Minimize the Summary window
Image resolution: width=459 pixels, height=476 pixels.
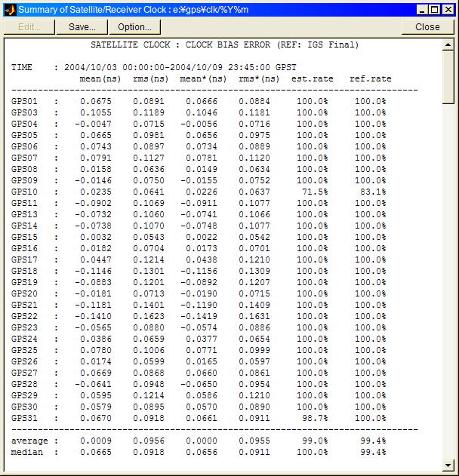click(423, 9)
